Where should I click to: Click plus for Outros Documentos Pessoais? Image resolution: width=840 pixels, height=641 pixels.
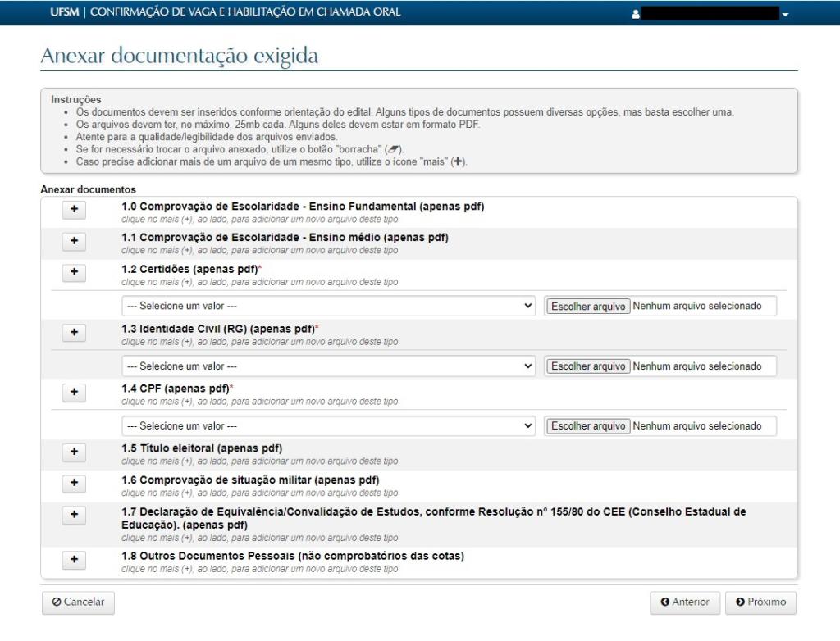click(74, 559)
